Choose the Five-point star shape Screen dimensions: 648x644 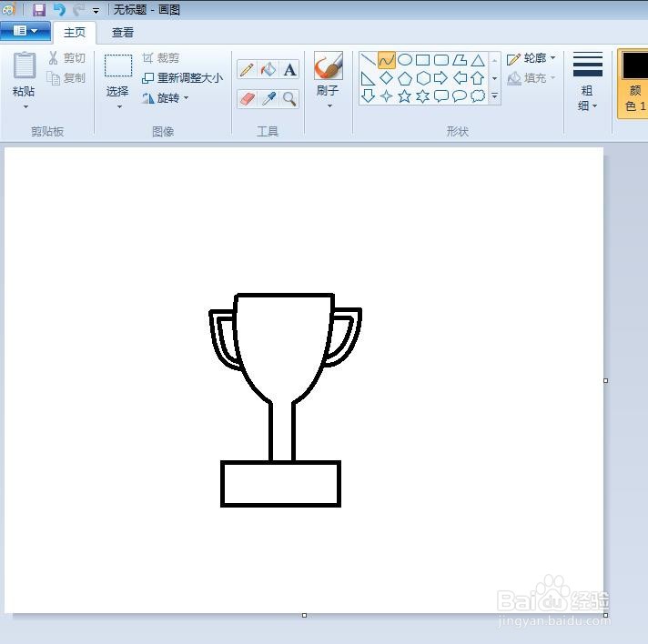tap(405, 96)
